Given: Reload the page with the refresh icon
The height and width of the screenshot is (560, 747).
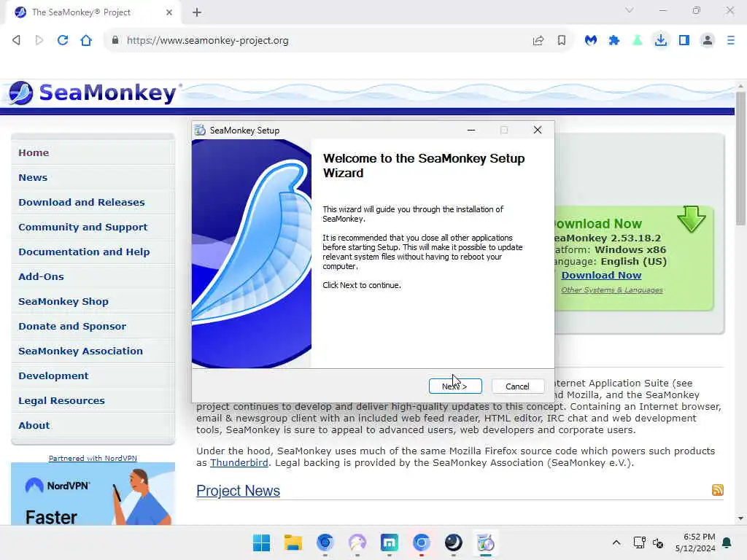Looking at the screenshot, I should tap(63, 41).
